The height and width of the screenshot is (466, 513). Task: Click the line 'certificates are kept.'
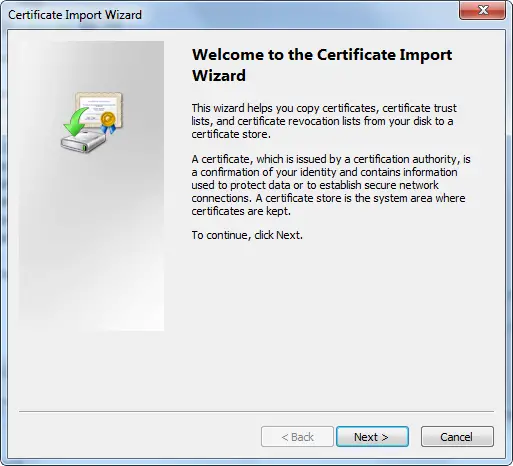click(241, 211)
